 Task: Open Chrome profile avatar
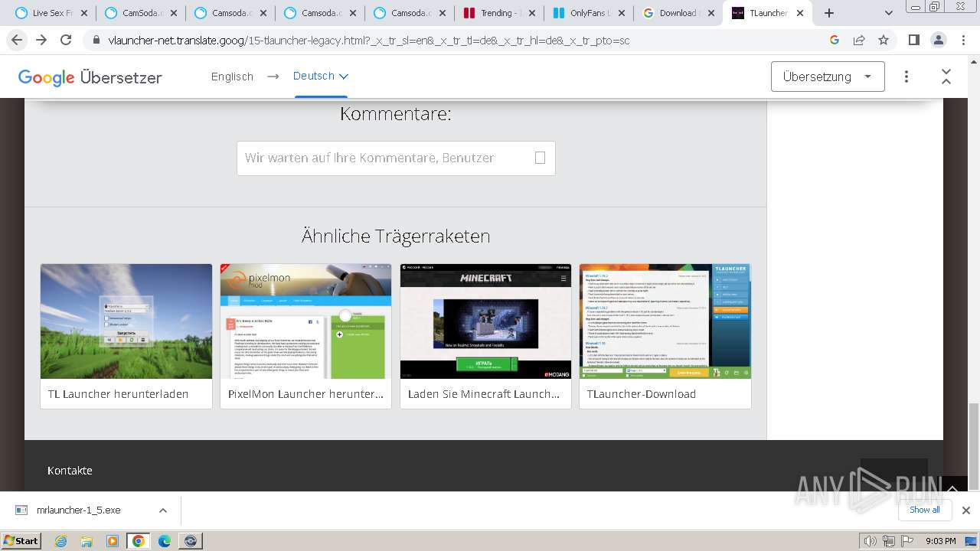tap(938, 40)
